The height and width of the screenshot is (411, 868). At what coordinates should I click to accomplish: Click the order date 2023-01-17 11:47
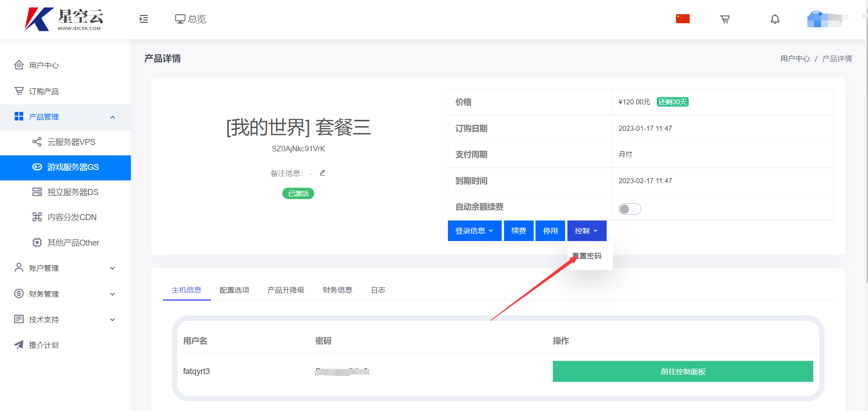point(645,128)
